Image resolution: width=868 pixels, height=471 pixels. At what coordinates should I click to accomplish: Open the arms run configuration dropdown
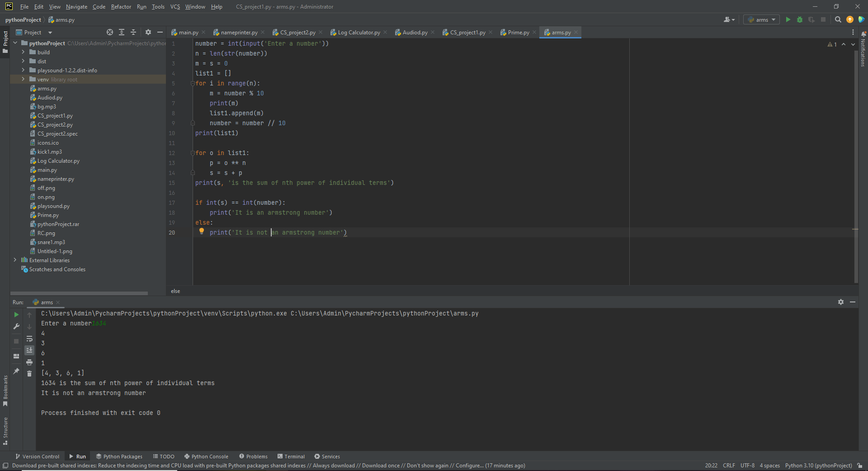pyautogui.click(x=762, y=19)
